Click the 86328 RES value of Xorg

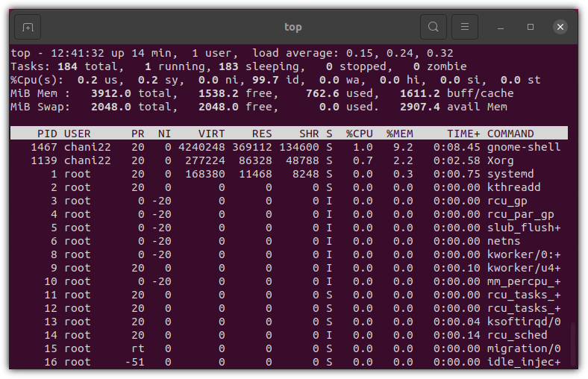point(255,160)
